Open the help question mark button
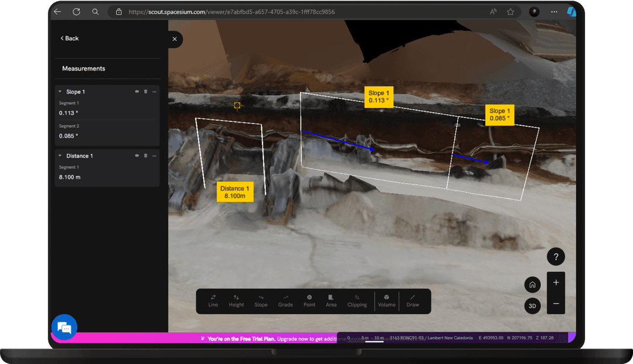This screenshot has height=364, width=633. pyautogui.click(x=556, y=257)
